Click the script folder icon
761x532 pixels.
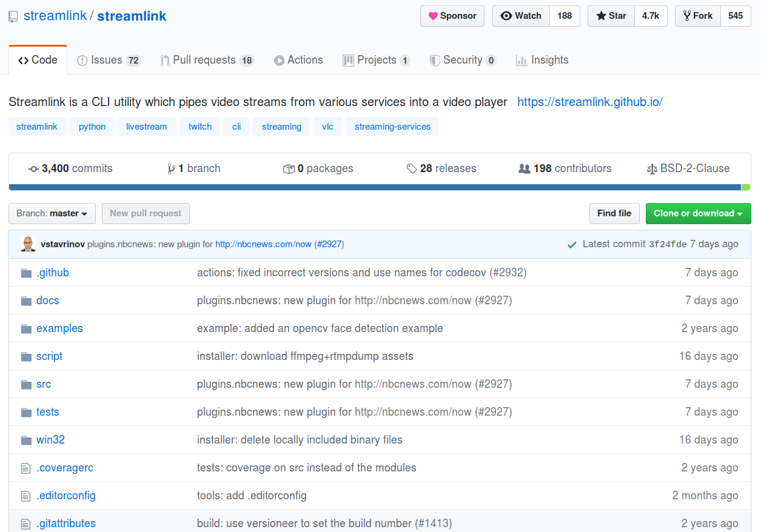coord(26,356)
